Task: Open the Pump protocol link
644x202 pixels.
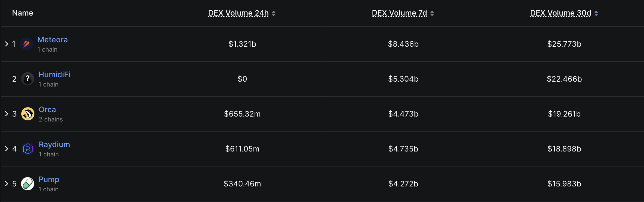Action: pos(49,180)
